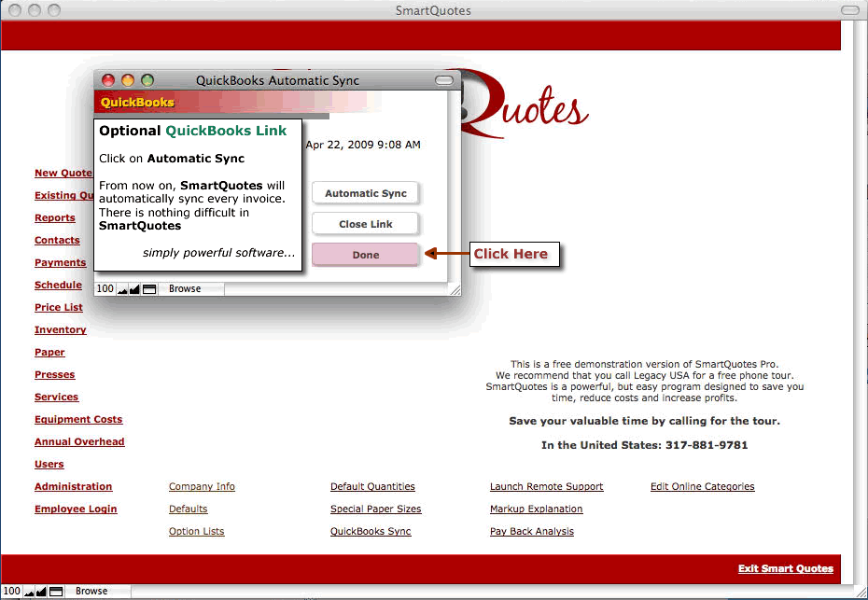Click the green zoom button of QuickBooks dialog
This screenshot has width=868, height=600.
pos(147,80)
